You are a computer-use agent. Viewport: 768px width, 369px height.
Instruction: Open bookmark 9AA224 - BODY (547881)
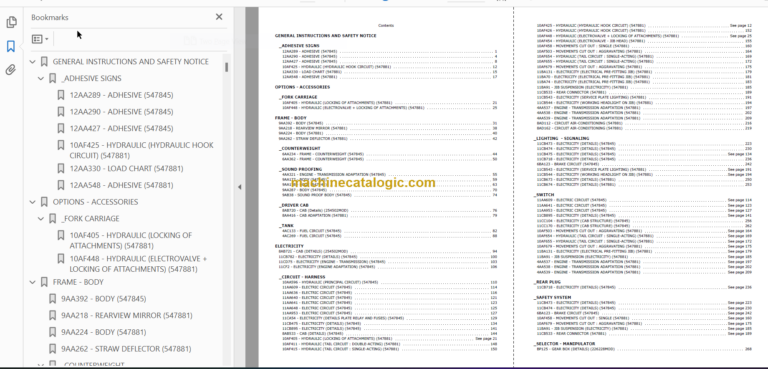(103, 332)
